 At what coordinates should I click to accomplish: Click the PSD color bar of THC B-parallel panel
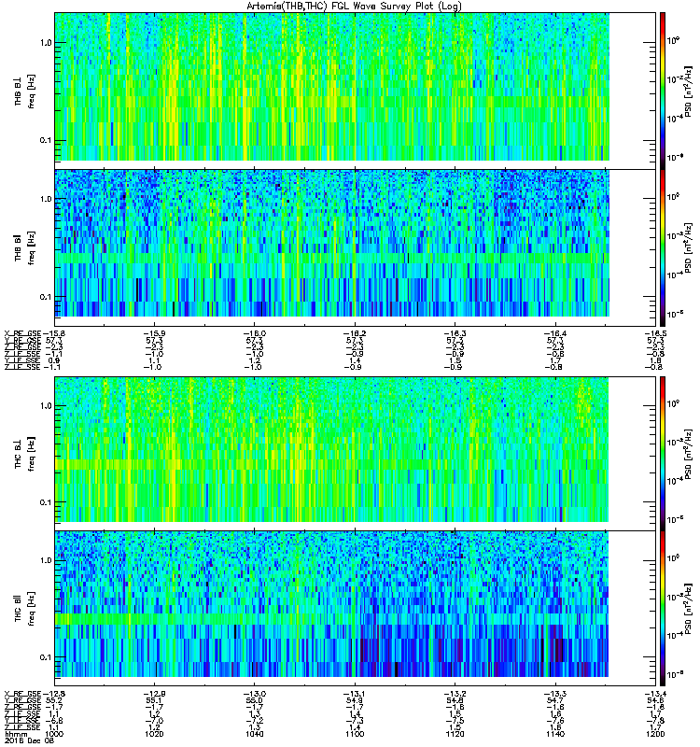(x=663, y=609)
